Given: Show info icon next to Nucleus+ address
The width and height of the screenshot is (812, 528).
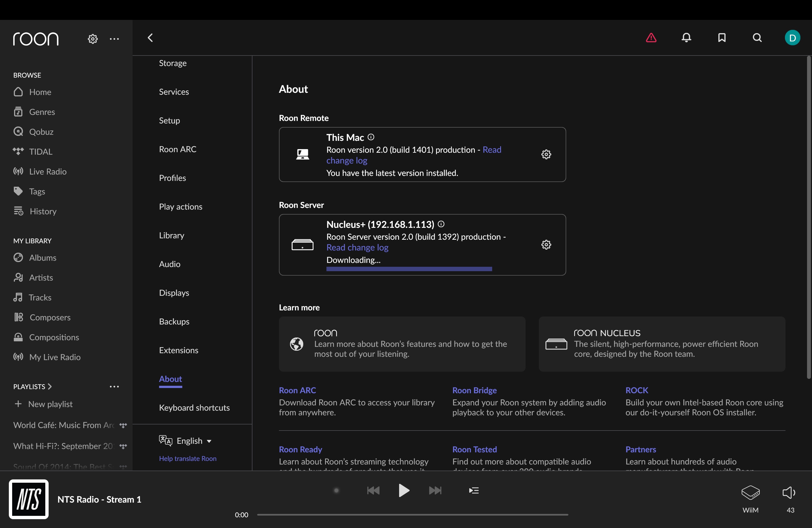Looking at the screenshot, I should [x=441, y=224].
